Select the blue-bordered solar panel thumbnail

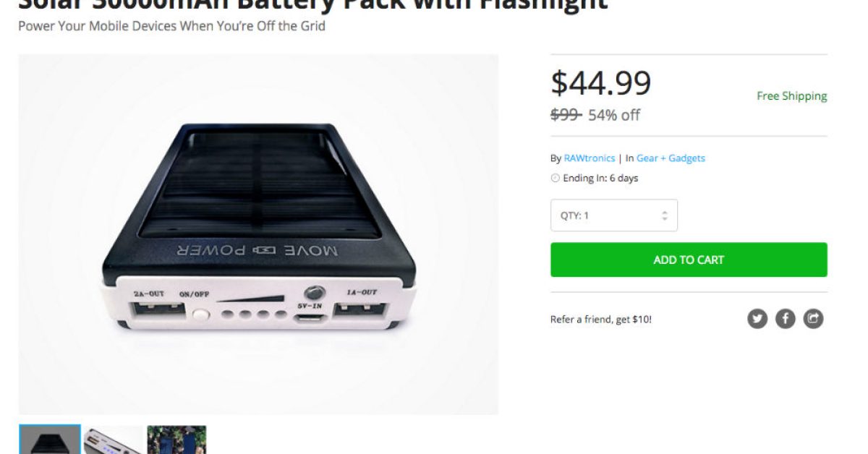[x=50, y=440]
